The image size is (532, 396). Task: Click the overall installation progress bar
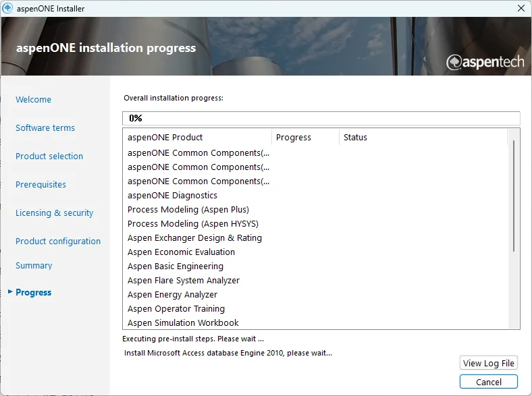tap(321, 118)
